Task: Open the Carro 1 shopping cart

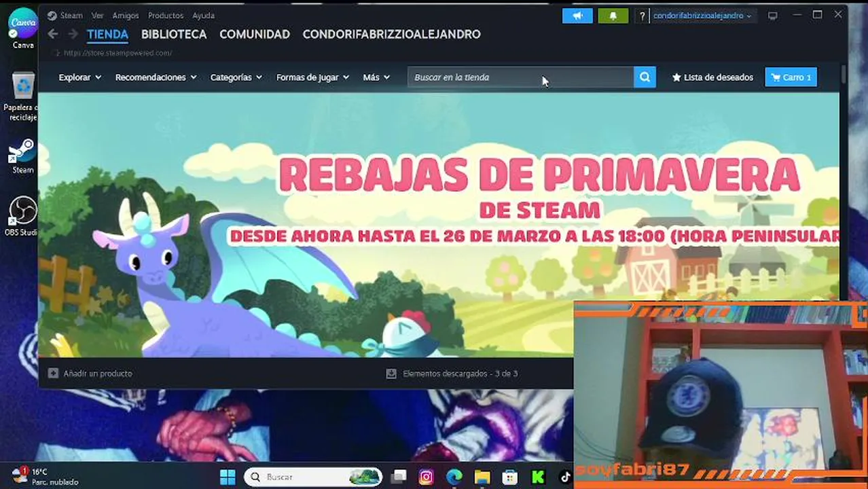Action: pos(791,77)
